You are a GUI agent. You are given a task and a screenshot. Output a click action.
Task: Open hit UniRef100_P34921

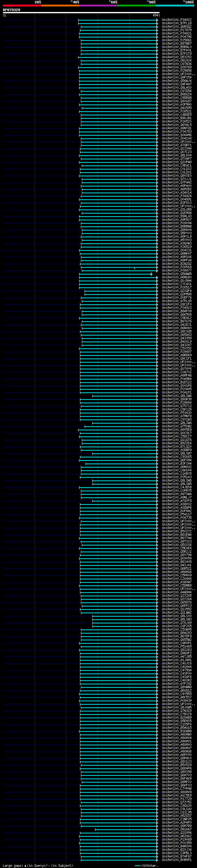pyautogui.click(x=177, y=33)
